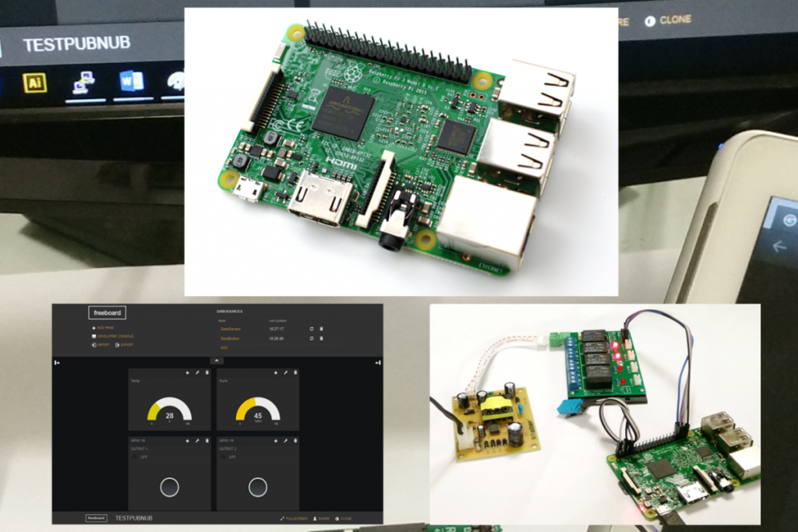Click refresh icon for SentSensor datasource
The height and width of the screenshot is (532, 798).
click(x=311, y=329)
